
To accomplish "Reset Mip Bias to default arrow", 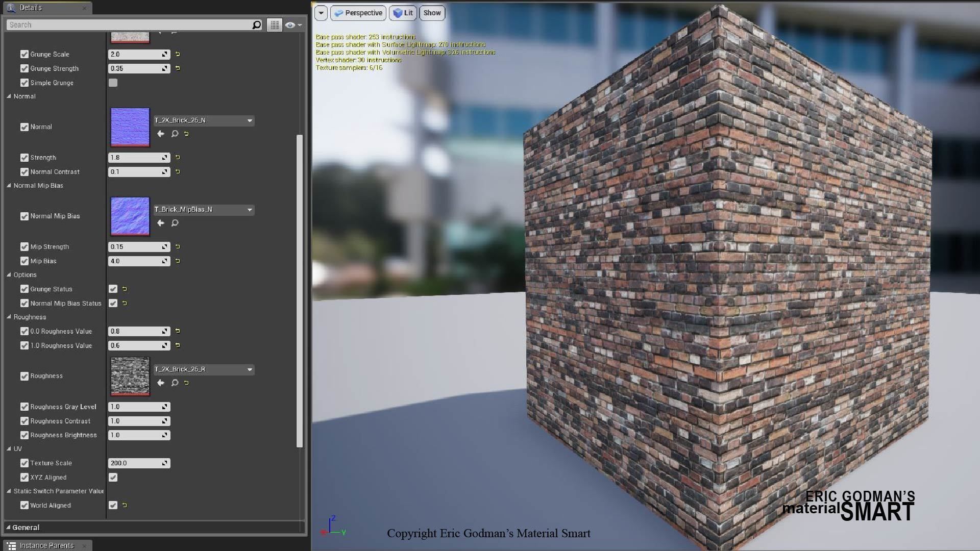I will click(178, 261).
